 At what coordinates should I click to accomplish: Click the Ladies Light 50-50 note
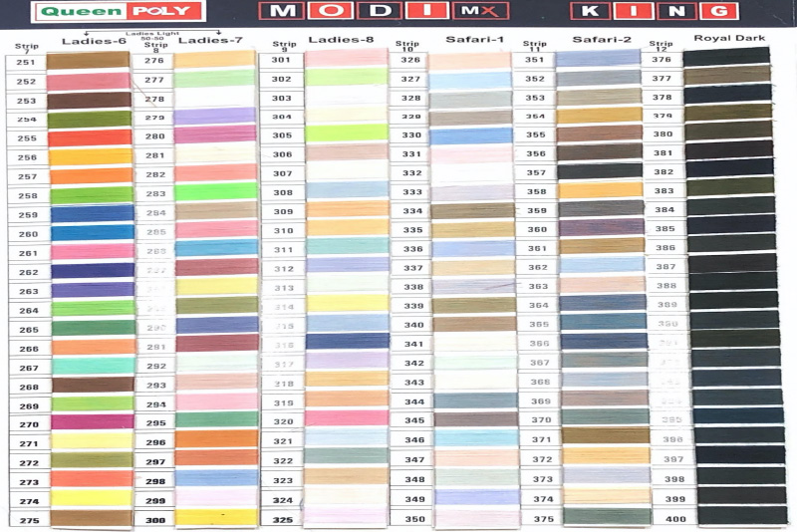coord(152,36)
